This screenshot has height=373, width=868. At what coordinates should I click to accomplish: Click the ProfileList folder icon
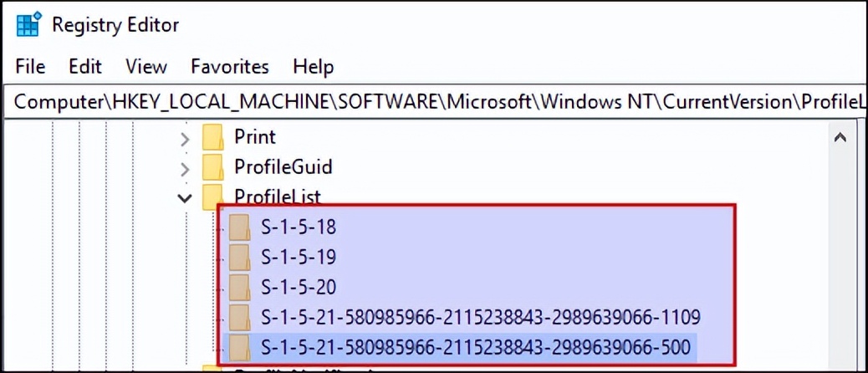pyautogui.click(x=214, y=197)
